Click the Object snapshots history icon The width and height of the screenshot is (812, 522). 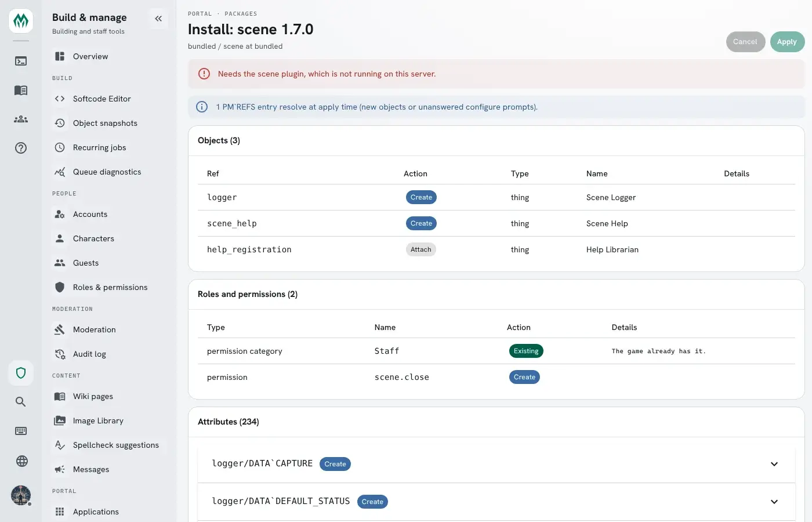coord(60,123)
